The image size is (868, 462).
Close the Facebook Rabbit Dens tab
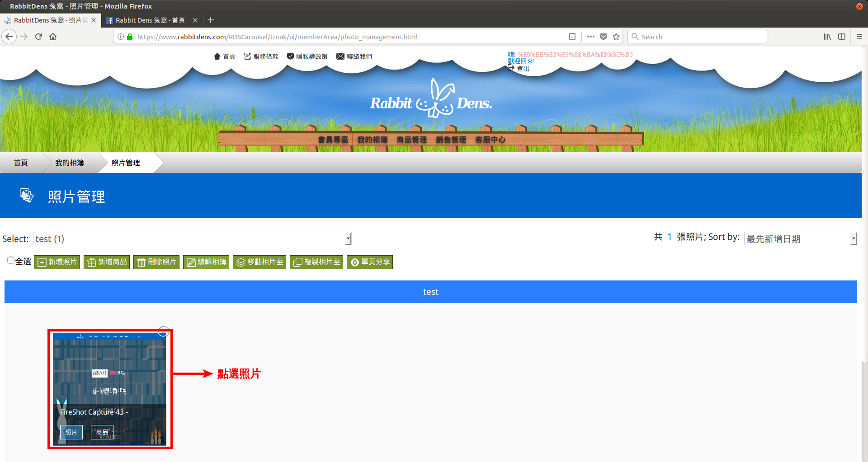[195, 20]
